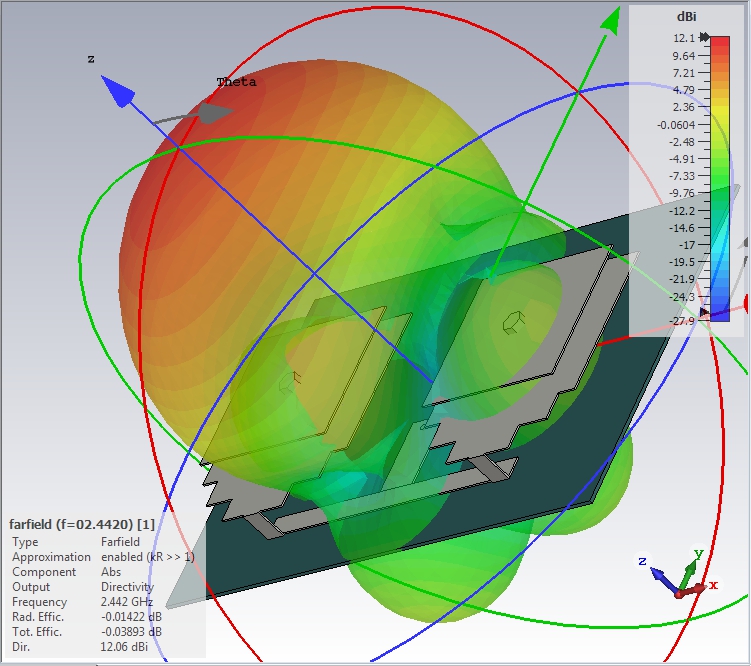Click the port symbol on the left patch

290,382
